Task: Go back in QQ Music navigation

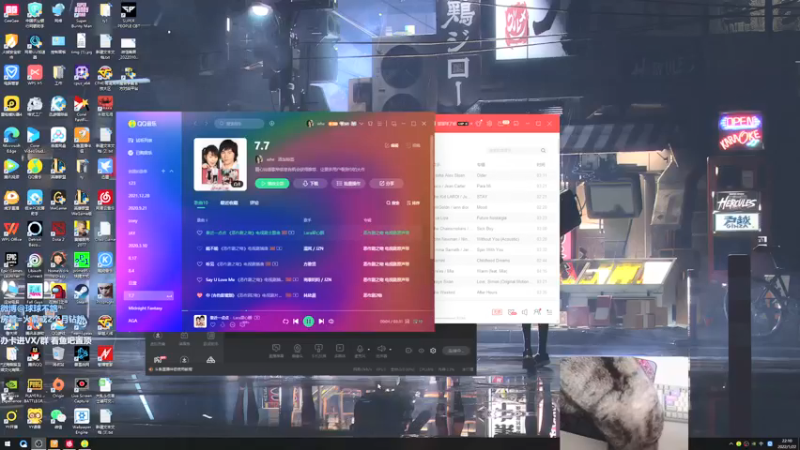Action: tap(195, 123)
